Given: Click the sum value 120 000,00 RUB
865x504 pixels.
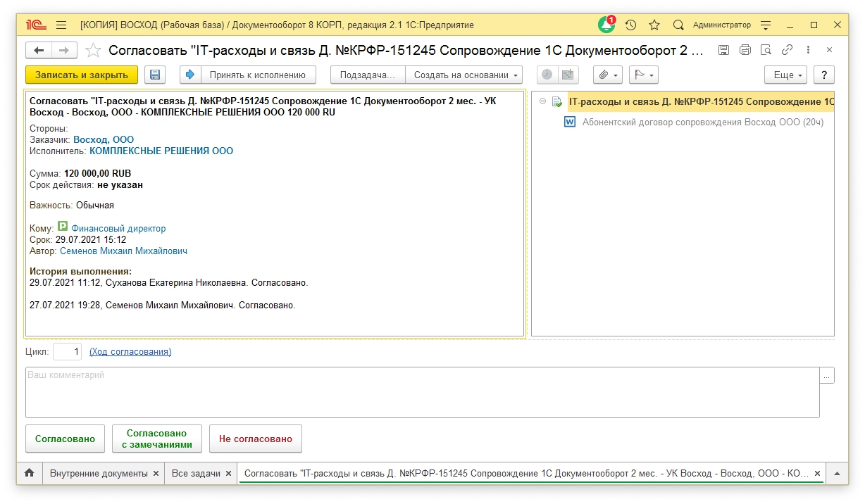Looking at the screenshot, I should 97,173.
